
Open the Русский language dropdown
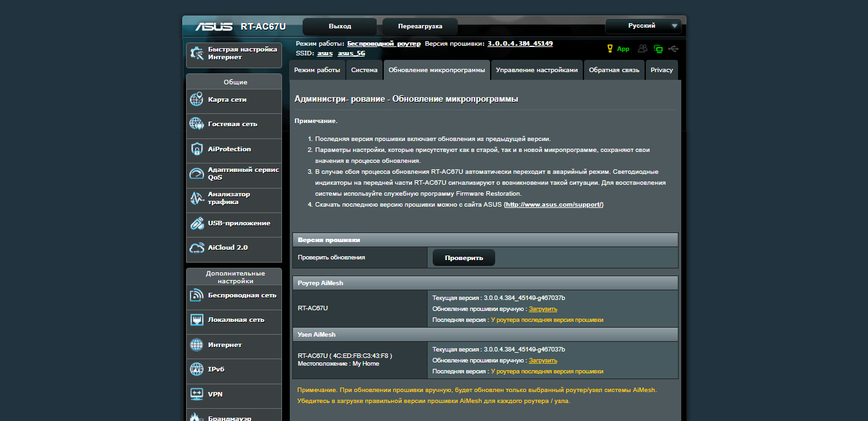click(643, 26)
